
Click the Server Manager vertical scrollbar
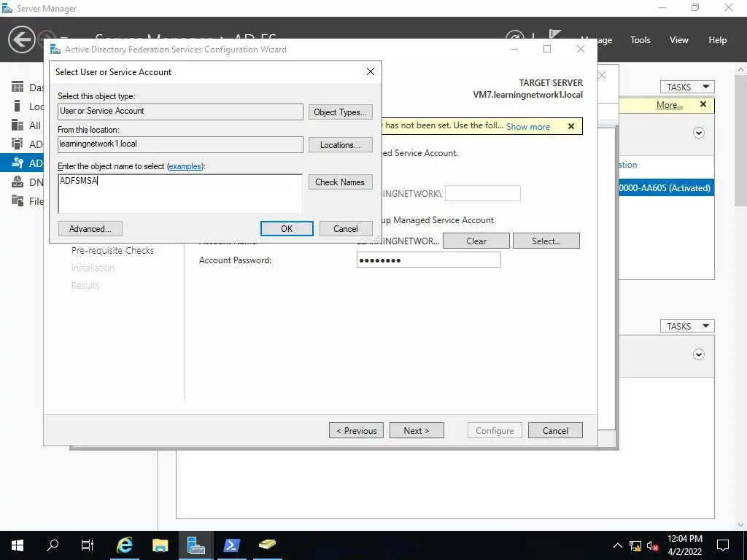pyautogui.click(x=740, y=140)
